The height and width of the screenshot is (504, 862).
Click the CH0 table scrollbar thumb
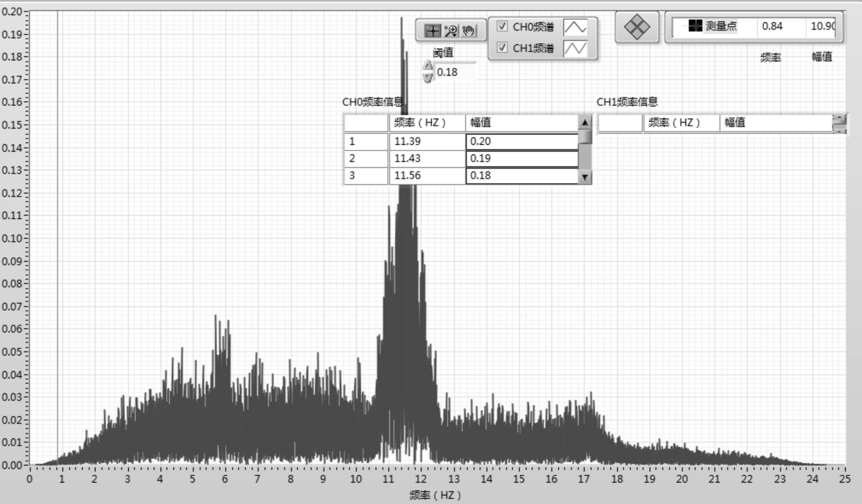pos(585,137)
